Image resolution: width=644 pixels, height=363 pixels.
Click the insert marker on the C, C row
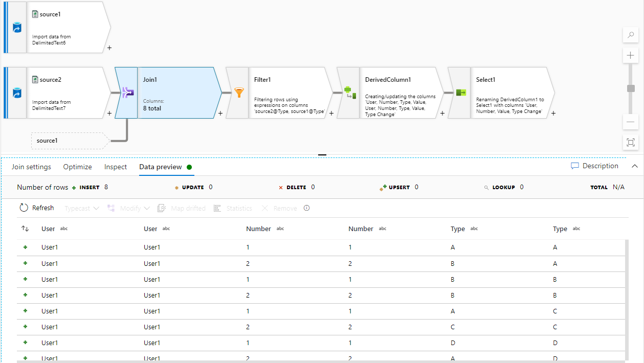[25, 327]
